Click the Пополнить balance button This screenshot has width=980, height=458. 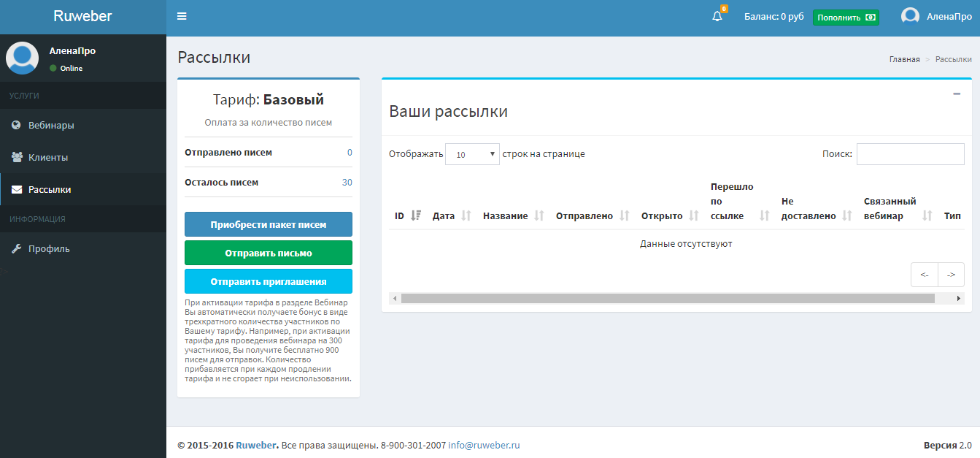[x=846, y=18]
